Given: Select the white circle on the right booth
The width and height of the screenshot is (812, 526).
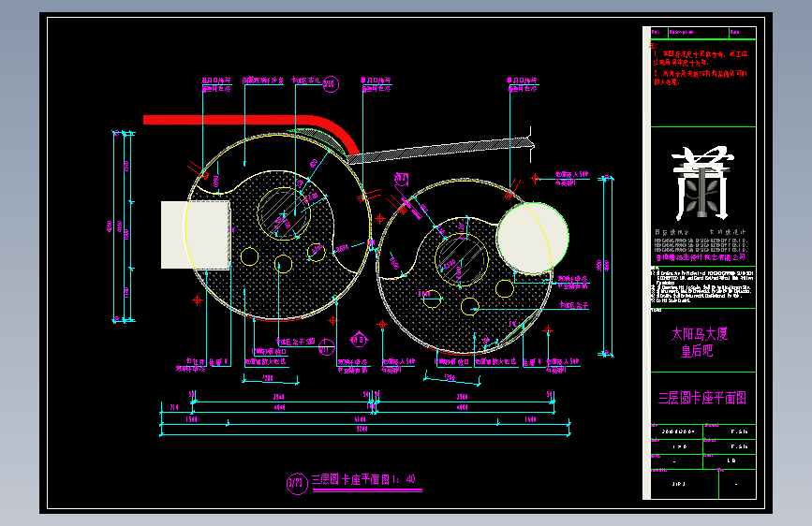Looking at the screenshot, I should click(532, 238).
